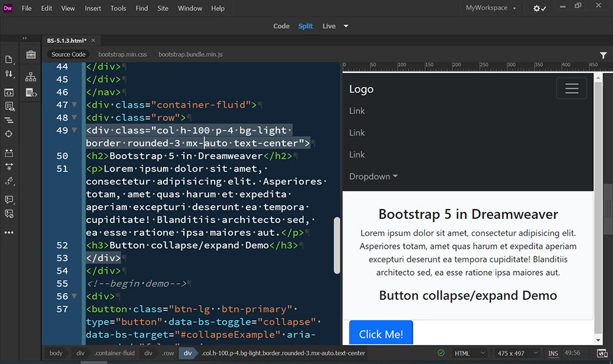Open the Find menu
This screenshot has width=613, height=364.
coord(142,8)
